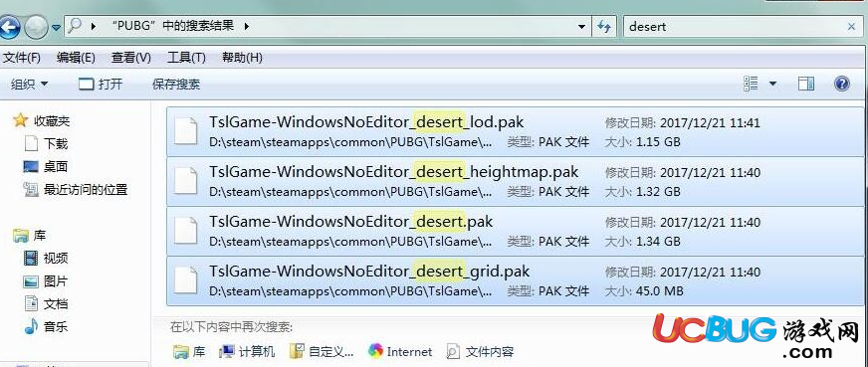Open the 文件(F) menu
The image size is (868, 367).
point(21,58)
